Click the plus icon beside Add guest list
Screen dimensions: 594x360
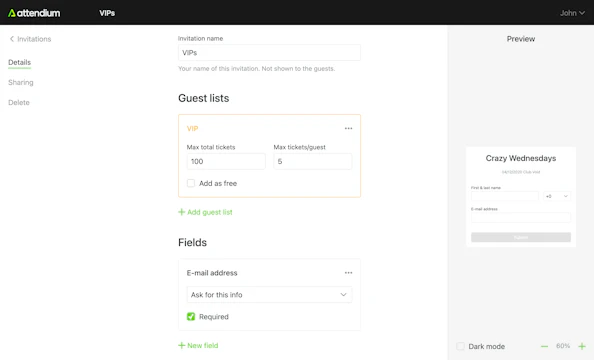[181, 212]
